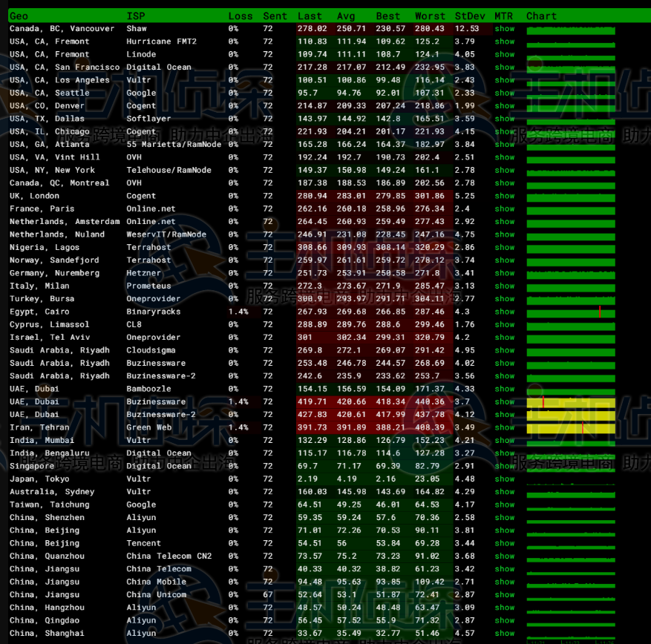Open the show link for Iran, Tehran
651x644 pixels.
[x=504, y=427]
